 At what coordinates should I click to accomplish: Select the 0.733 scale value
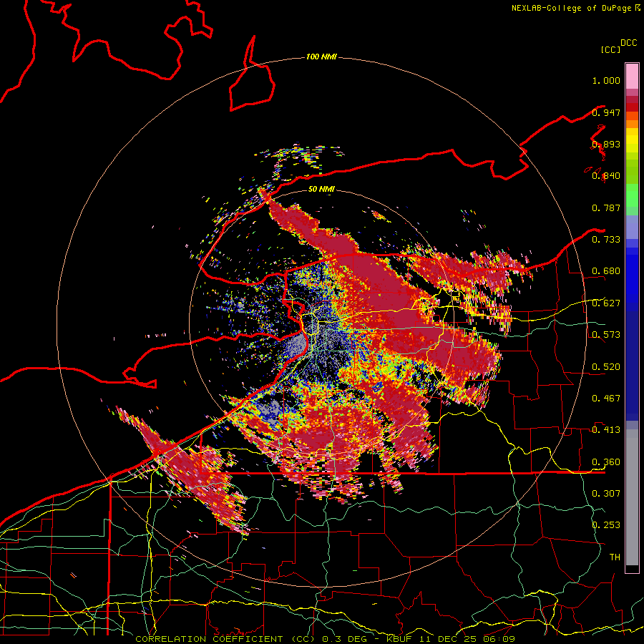click(x=606, y=240)
